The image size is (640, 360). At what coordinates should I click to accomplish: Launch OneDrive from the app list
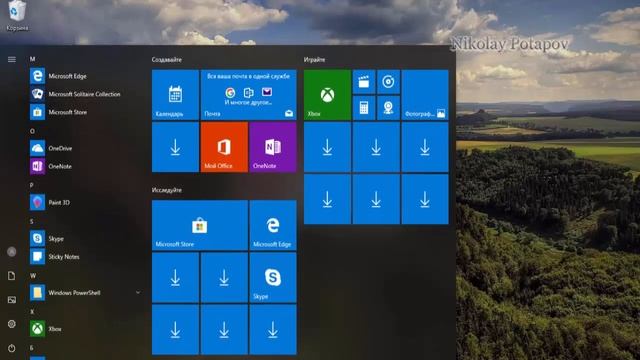point(85,148)
